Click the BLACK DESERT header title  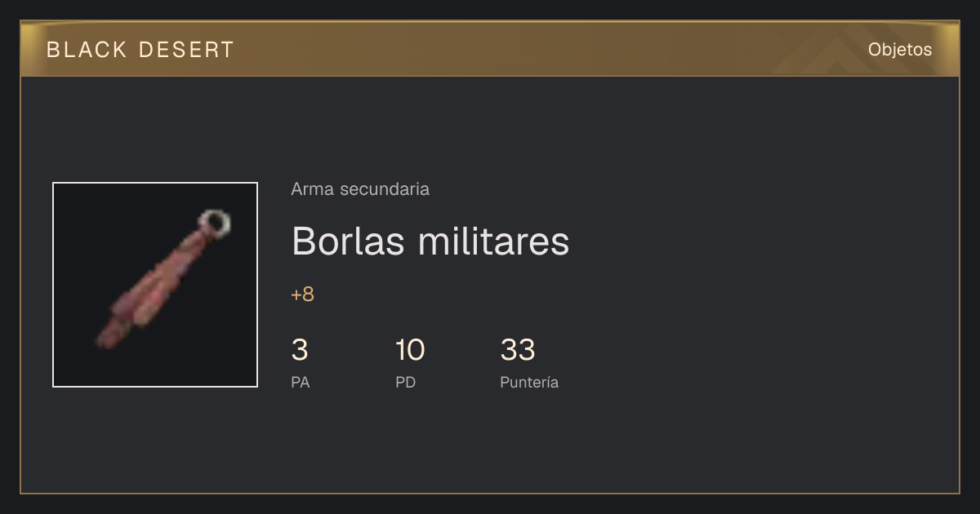click(x=140, y=50)
